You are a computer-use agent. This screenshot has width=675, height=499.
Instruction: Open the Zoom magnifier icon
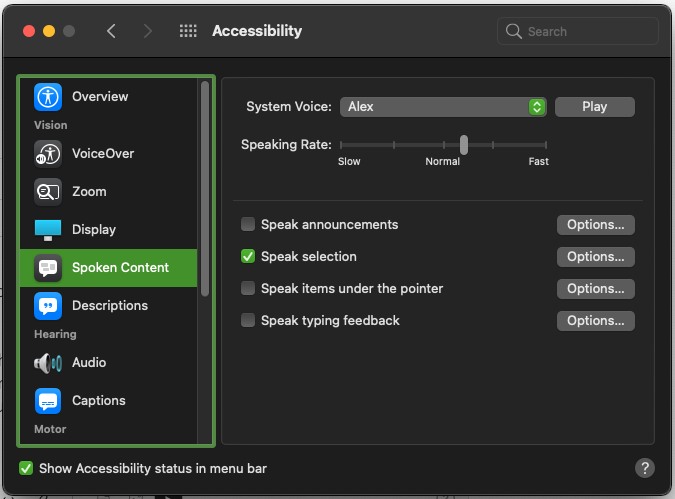[x=48, y=192]
